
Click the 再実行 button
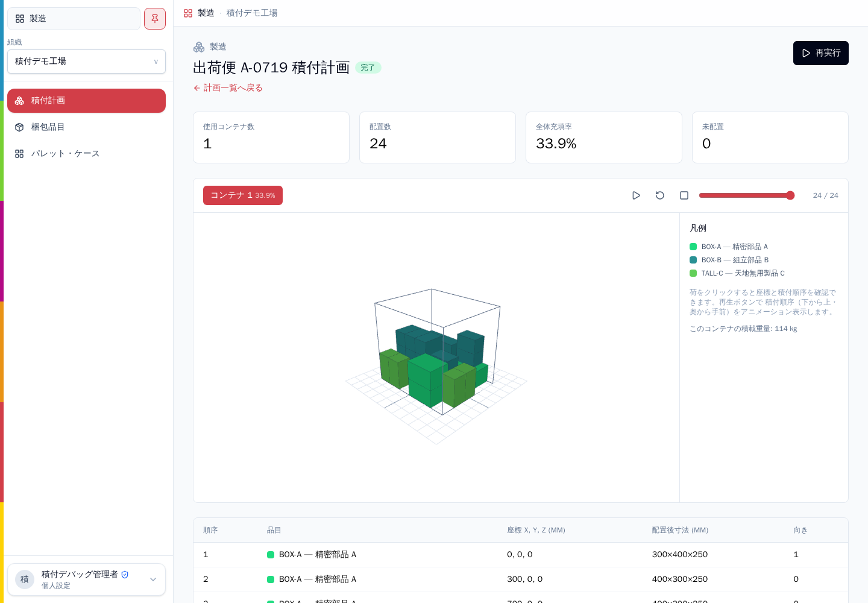[820, 53]
